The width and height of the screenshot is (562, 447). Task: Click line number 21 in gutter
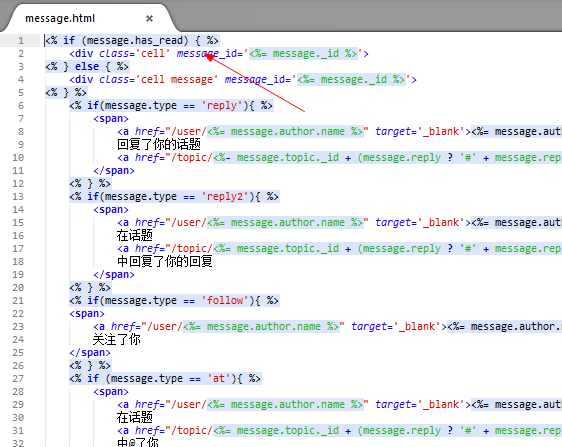(18, 301)
